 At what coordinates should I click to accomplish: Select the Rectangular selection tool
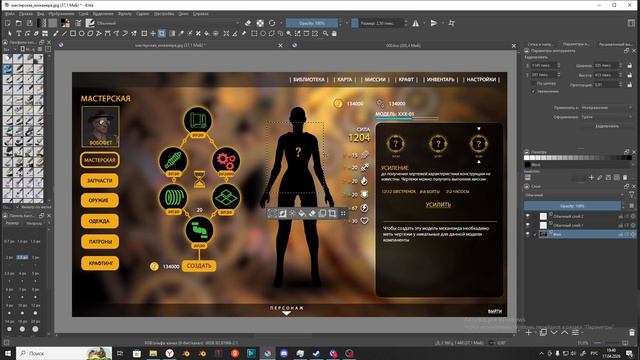pos(254,33)
